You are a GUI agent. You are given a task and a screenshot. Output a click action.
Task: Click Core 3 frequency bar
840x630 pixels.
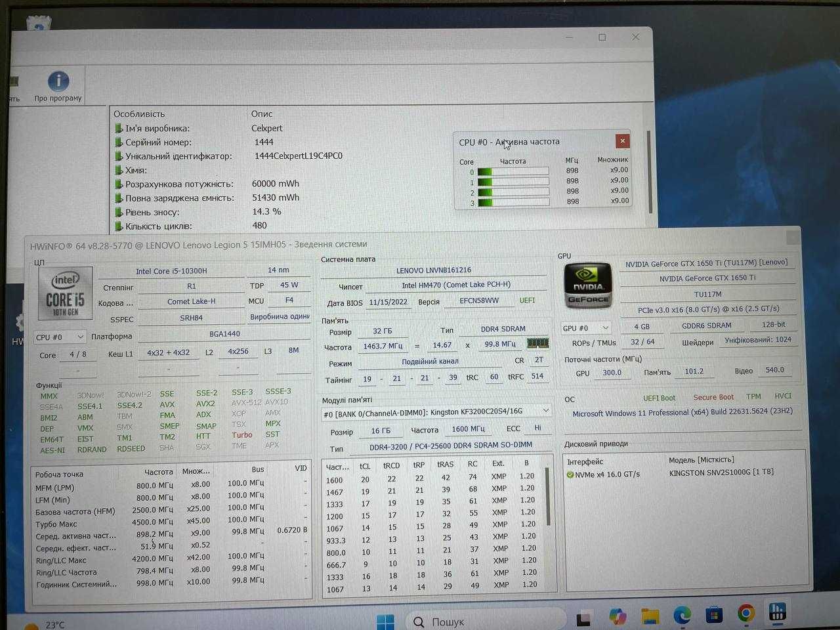pyautogui.click(x=513, y=202)
